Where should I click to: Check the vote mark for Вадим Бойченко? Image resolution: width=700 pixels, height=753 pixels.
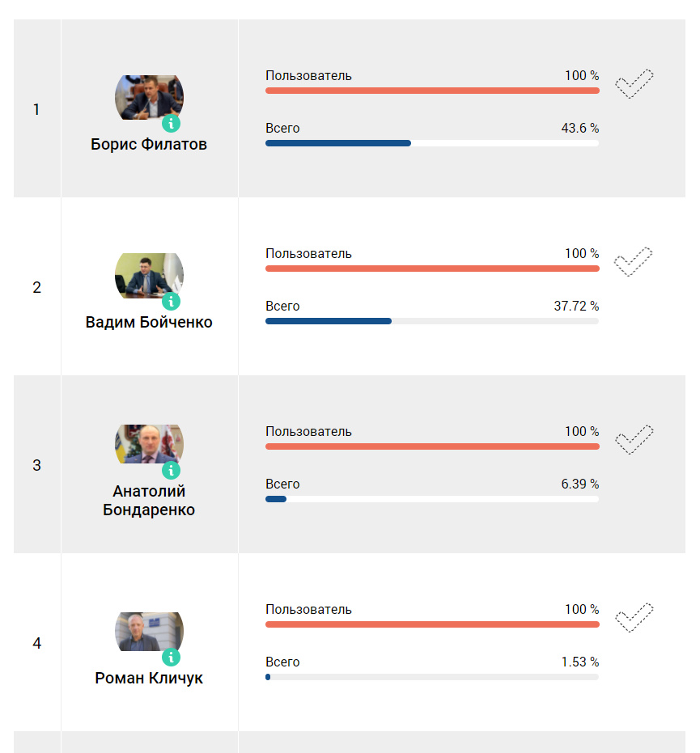(x=634, y=261)
